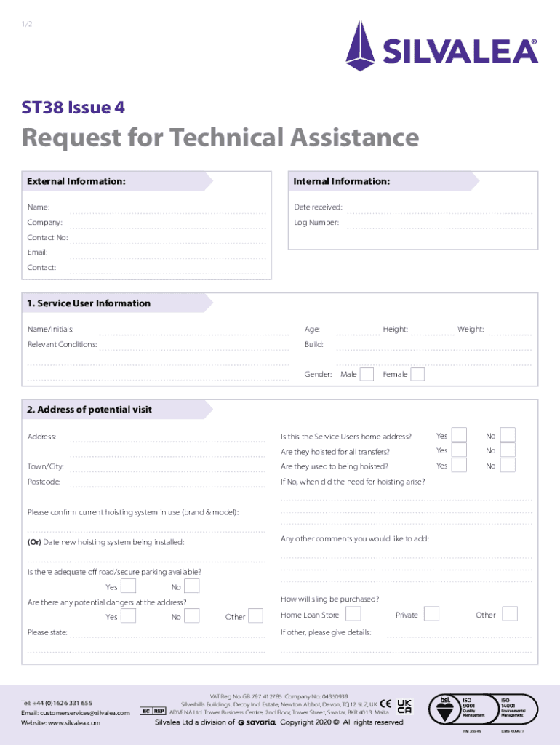Check the Male gender checkbox
The height and width of the screenshot is (745, 560).
367,374
